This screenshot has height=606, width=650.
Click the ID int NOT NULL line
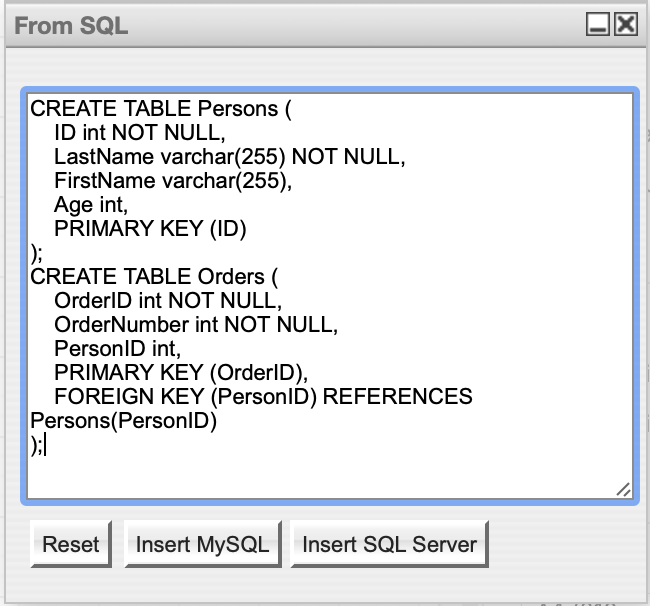(x=140, y=133)
